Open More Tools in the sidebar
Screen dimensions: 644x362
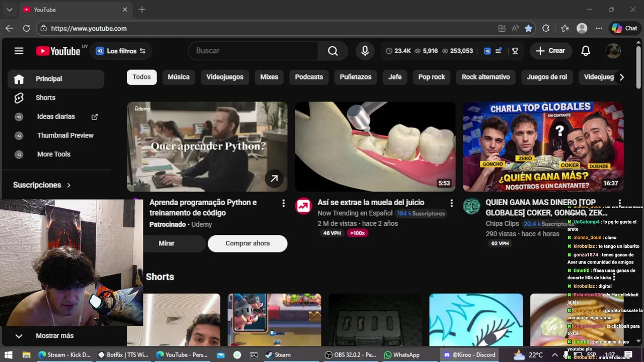[56, 154]
